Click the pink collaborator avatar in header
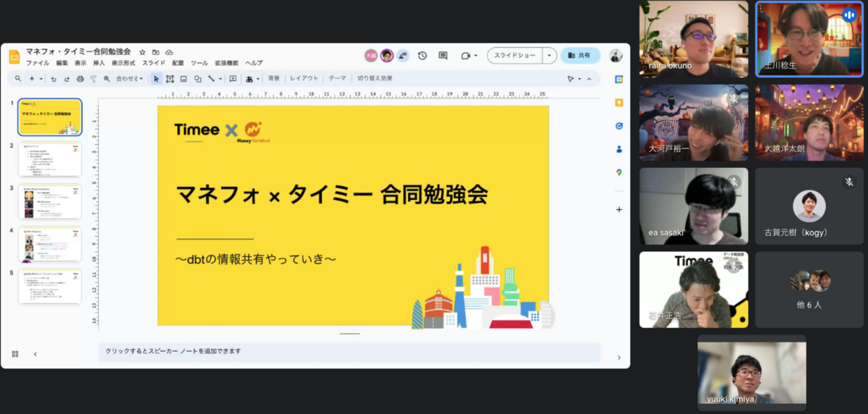The width and height of the screenshot is (868, 414). pyautogui.click(x=371, y=56)
